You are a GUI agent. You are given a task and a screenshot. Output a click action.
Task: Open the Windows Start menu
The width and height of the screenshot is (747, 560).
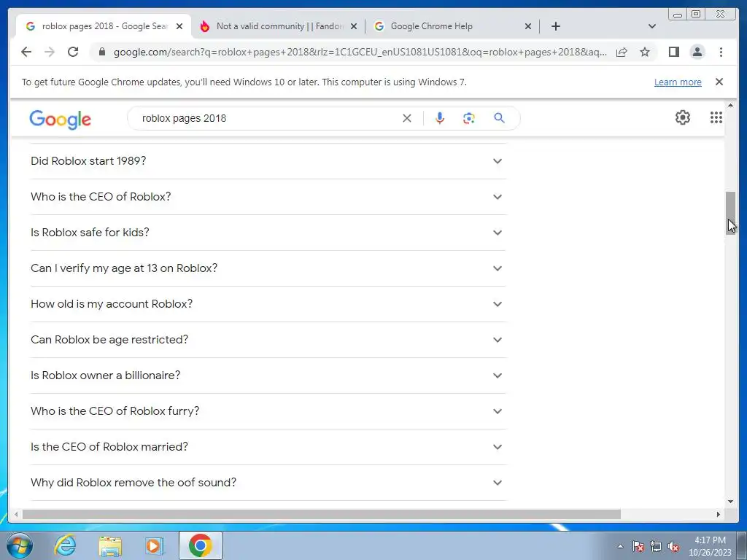pos(19,545)
